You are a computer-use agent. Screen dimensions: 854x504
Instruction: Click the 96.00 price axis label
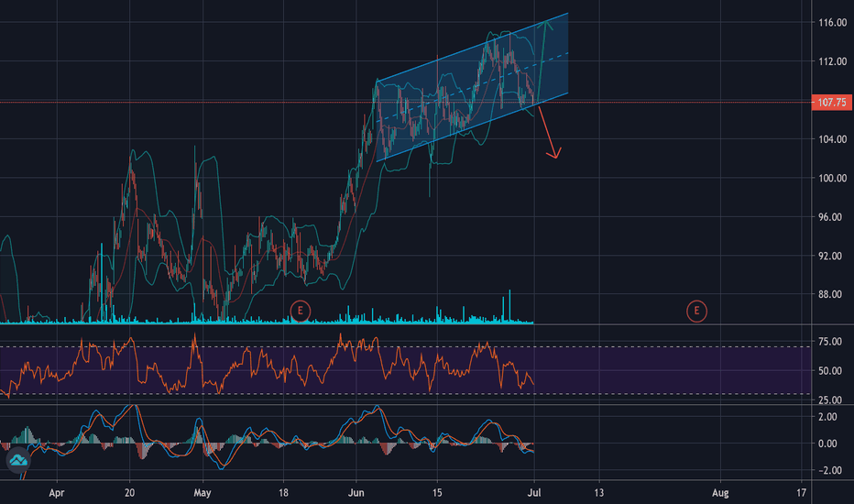830,217
